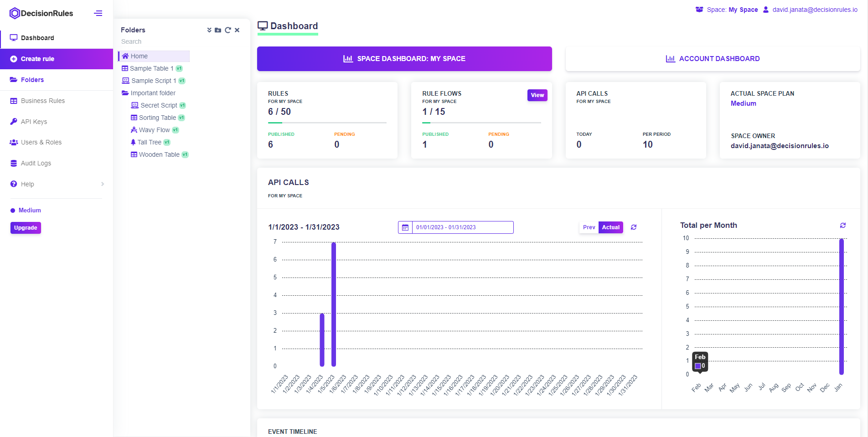Screen dimensions: 868x437
Task: Refresh the daily API calls chart
Action: [x=634, y=227]
